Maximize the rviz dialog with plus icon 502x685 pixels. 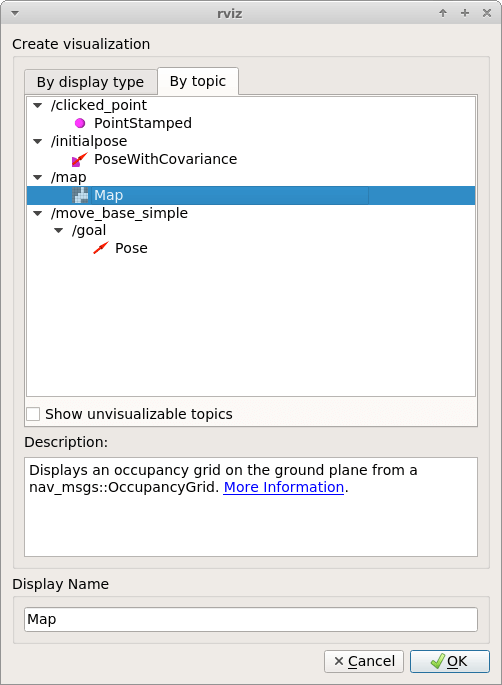point(465,13)
